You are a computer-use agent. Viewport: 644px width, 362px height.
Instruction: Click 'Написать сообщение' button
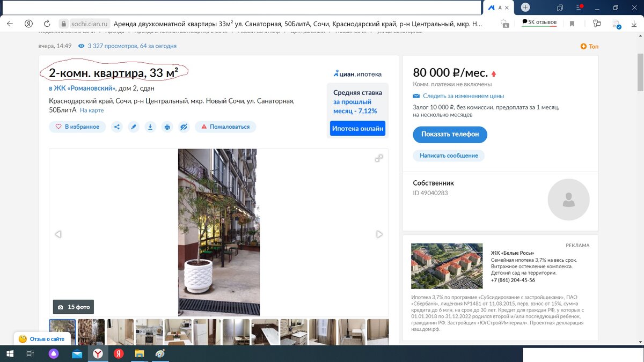coord(449,156)
